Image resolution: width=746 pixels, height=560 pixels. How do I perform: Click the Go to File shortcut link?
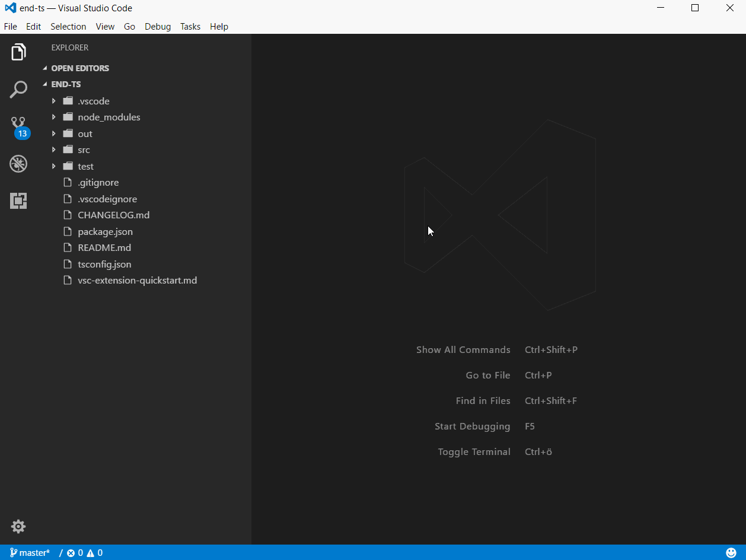click(487, 375)
